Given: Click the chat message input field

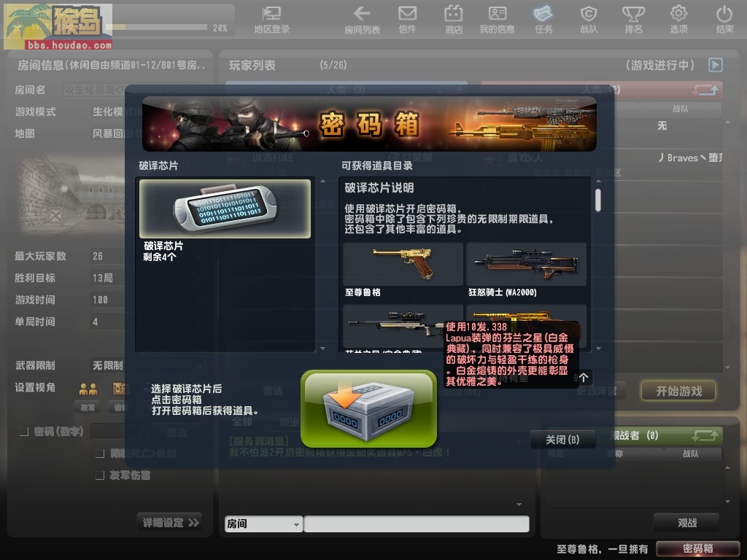Looking at the screenshot, I should [x=417, y=524].
